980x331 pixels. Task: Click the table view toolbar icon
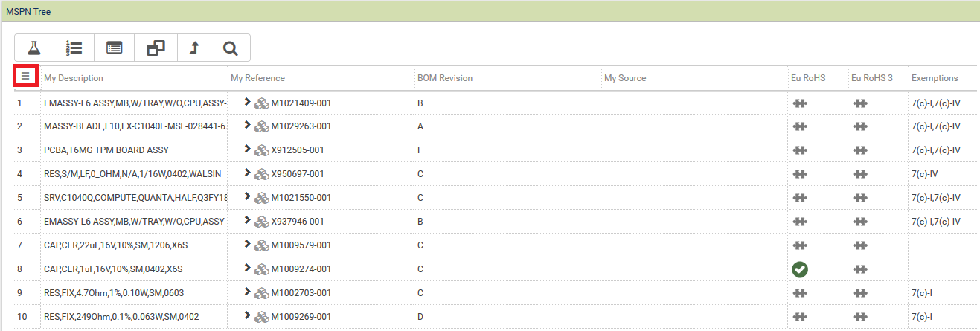(x=114, y=48)
